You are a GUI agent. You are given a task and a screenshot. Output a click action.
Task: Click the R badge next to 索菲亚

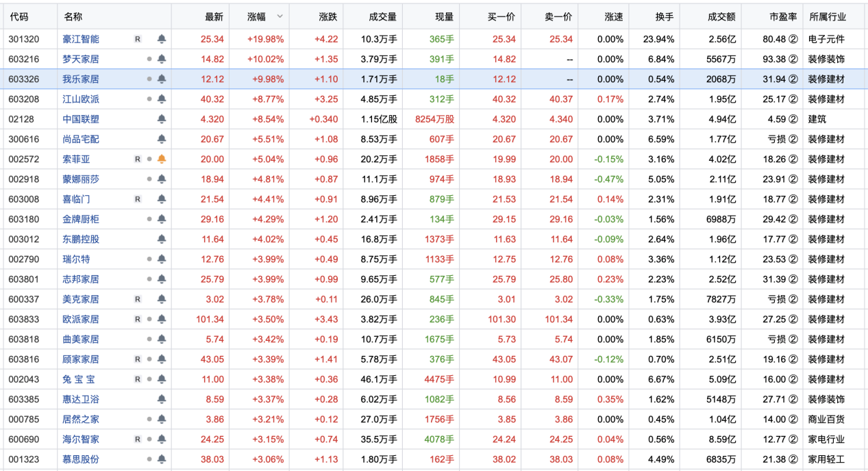138,159
